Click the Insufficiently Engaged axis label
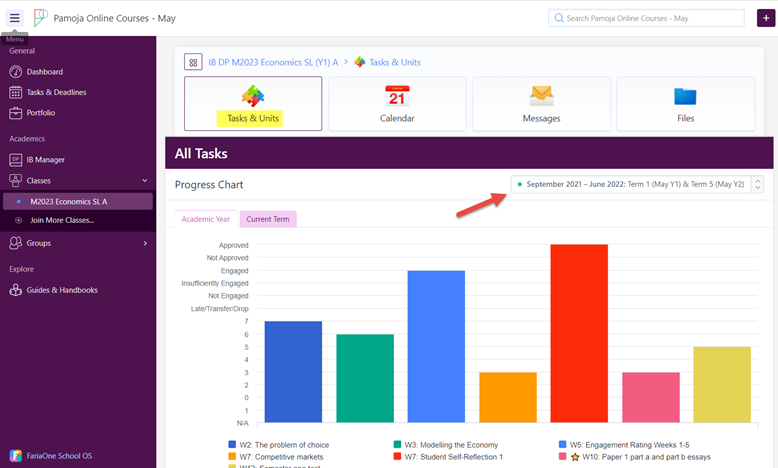 click(x=215, y=283)
